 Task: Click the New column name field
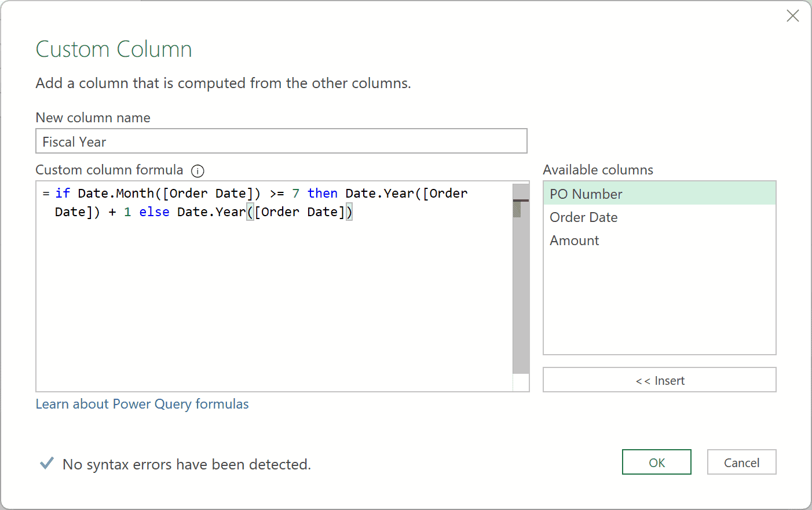281,141
